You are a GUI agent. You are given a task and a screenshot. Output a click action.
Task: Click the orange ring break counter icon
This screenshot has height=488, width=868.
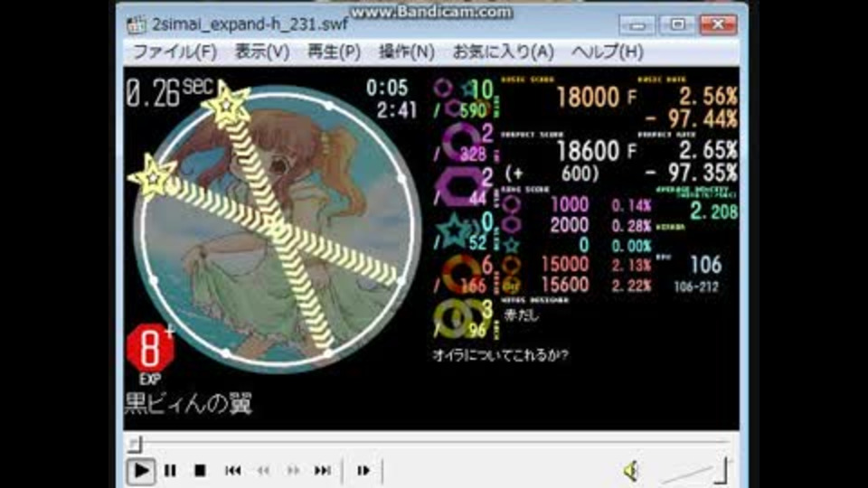point(460,273)
